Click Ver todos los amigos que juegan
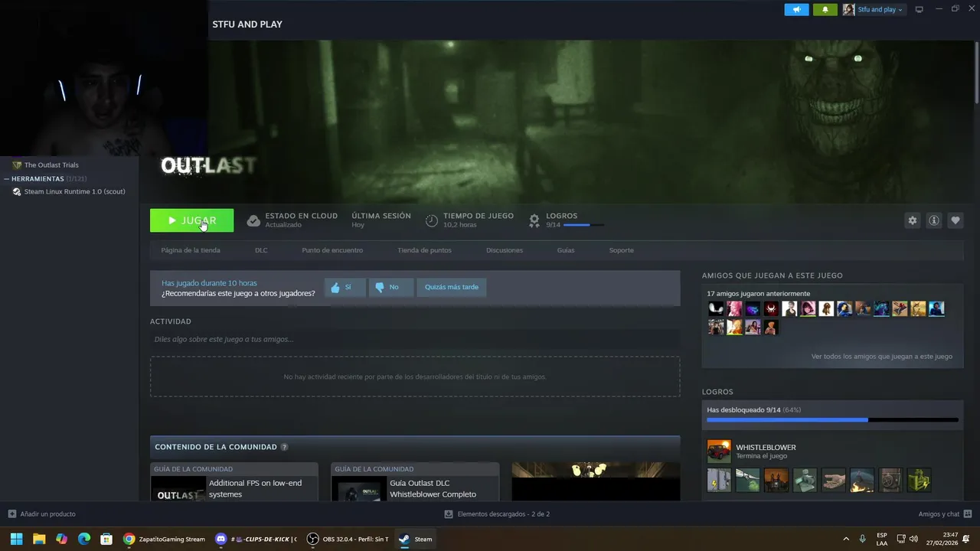The width and height of the screenshot is (980, 551). click(x=882, y=356)
